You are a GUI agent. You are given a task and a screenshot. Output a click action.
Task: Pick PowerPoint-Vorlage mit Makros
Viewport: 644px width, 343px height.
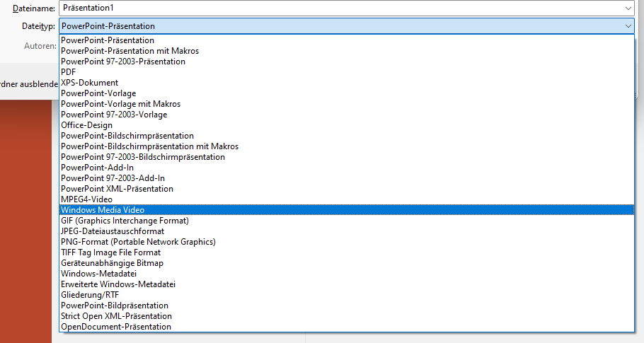[347, 104]
